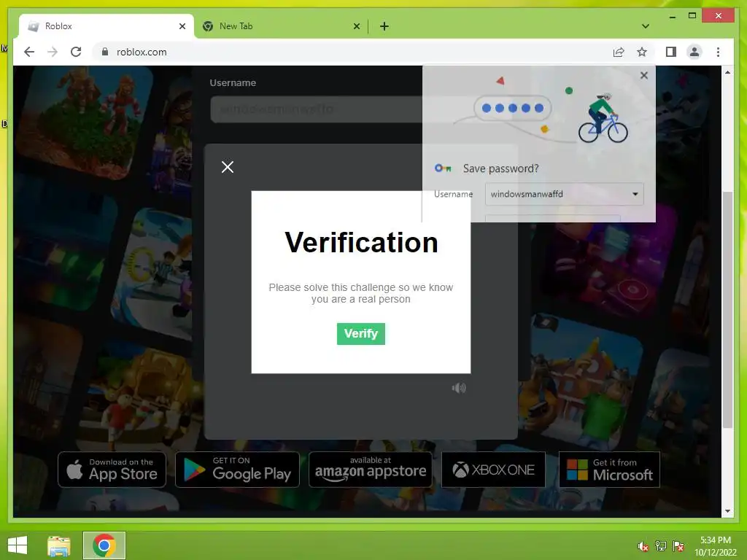The image size is (747, 560).
Task: Maximize the Chrome window
Action: pos(692,16)
